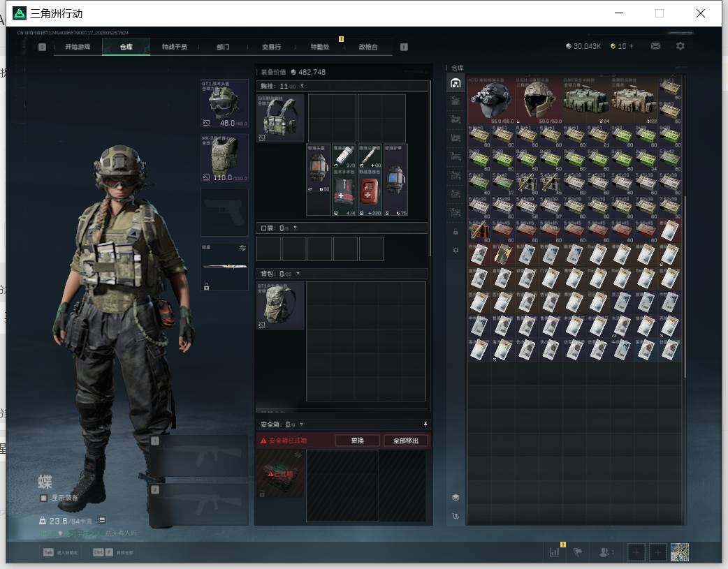Click the stack items layers icon
This screenshot has height=569, width=728.
pos(456,498)
